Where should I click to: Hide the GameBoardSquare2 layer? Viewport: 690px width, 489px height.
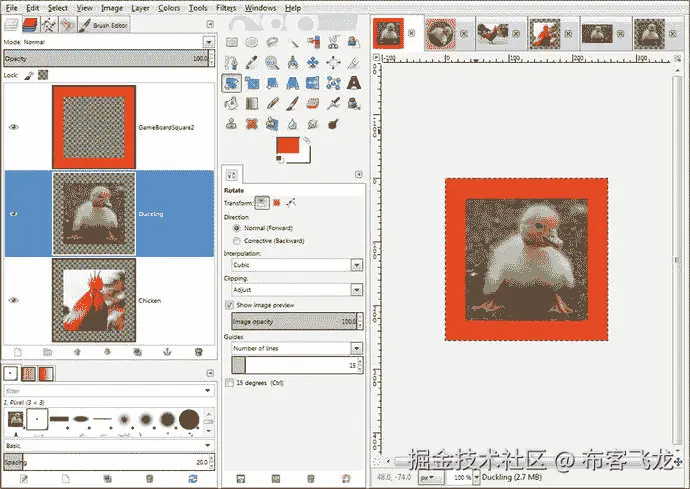click(x=14, y=127)
